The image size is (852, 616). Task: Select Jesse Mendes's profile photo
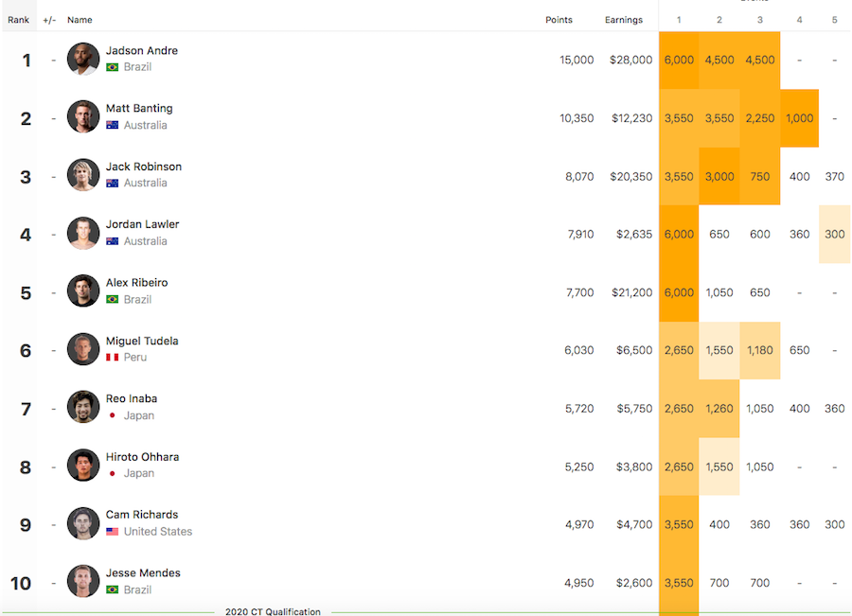(83, 581)
